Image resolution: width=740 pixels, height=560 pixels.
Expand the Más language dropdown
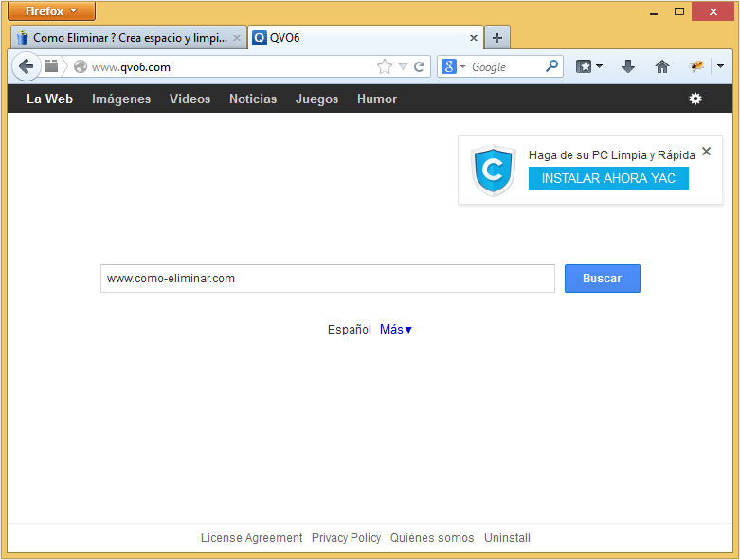(x=395, y=329)
